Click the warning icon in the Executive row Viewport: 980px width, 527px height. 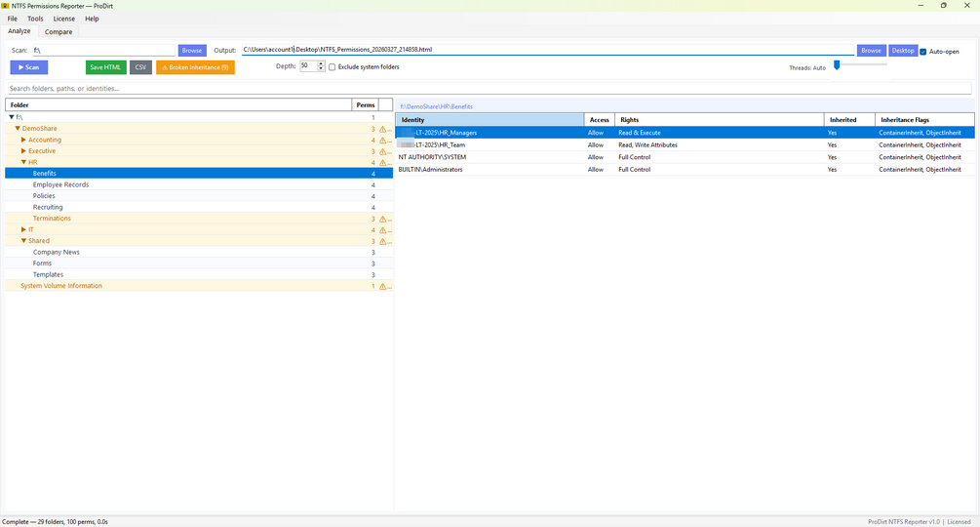pyautogui.click(x=382, y=151)
